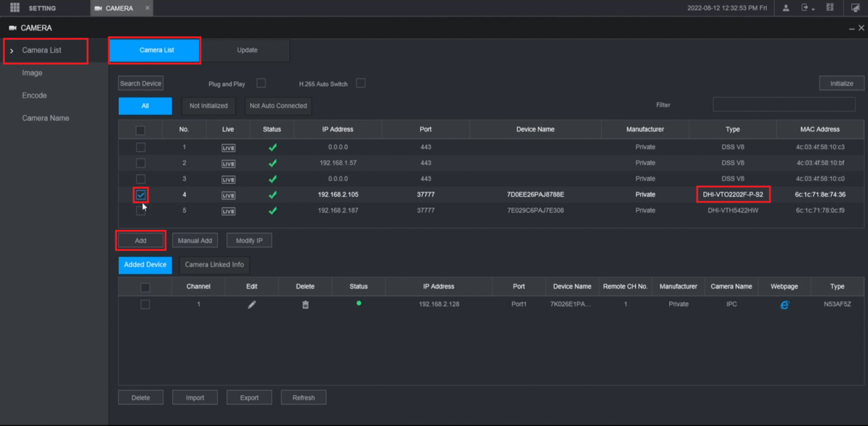Click the edit pencil for channel 1

click(252, 304)
